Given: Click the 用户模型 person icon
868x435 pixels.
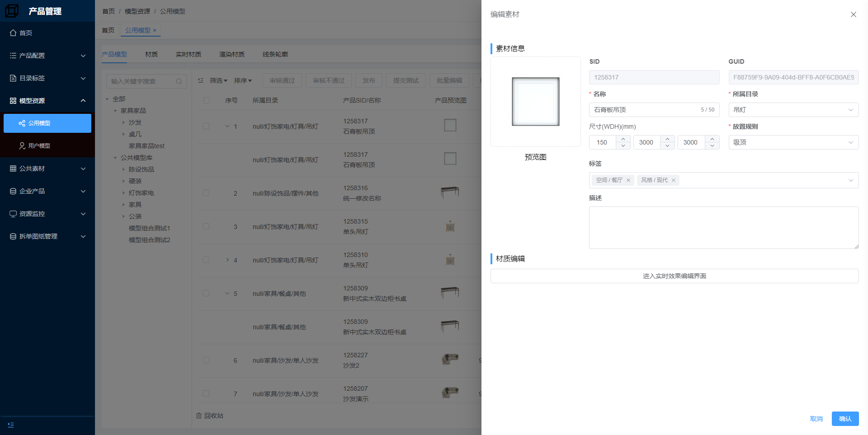Looking at the screenshot, I should click(x=22, y=146).
